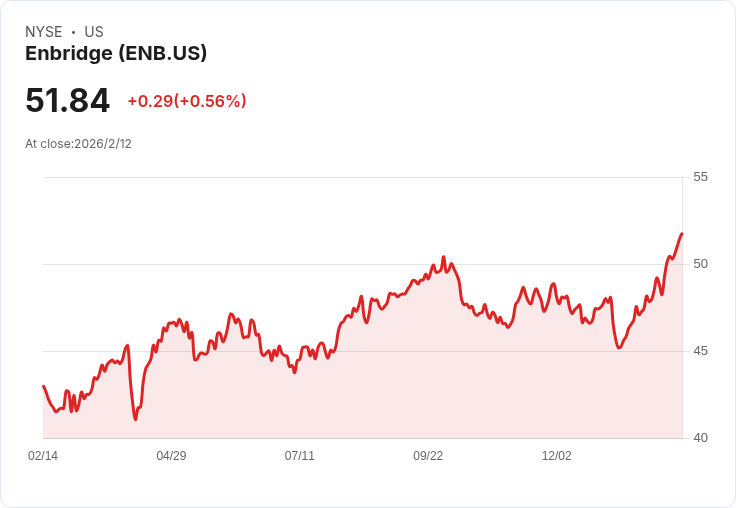Click the NYSE exchange label

(x=44, y=32)
